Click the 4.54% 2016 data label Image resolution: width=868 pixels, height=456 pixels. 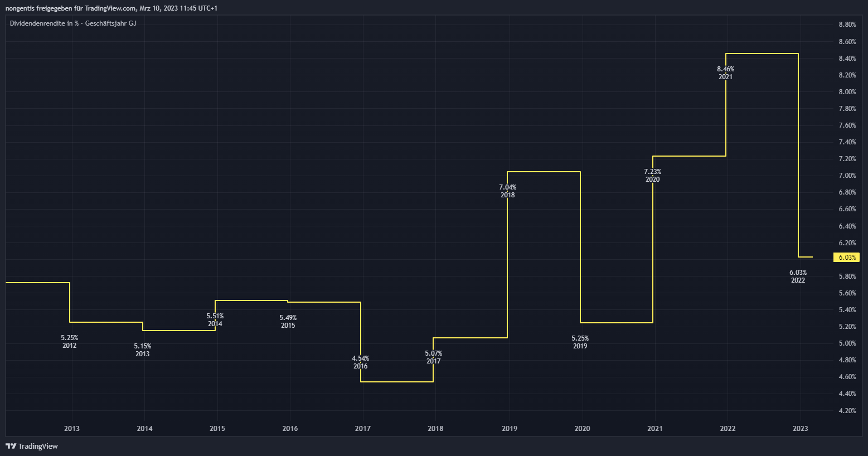coord(360,362)
